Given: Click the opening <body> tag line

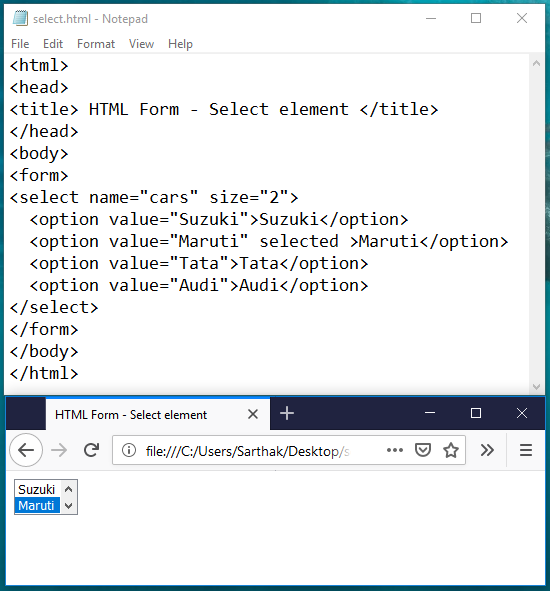Looking at the screenshot, I should (39, 153).
